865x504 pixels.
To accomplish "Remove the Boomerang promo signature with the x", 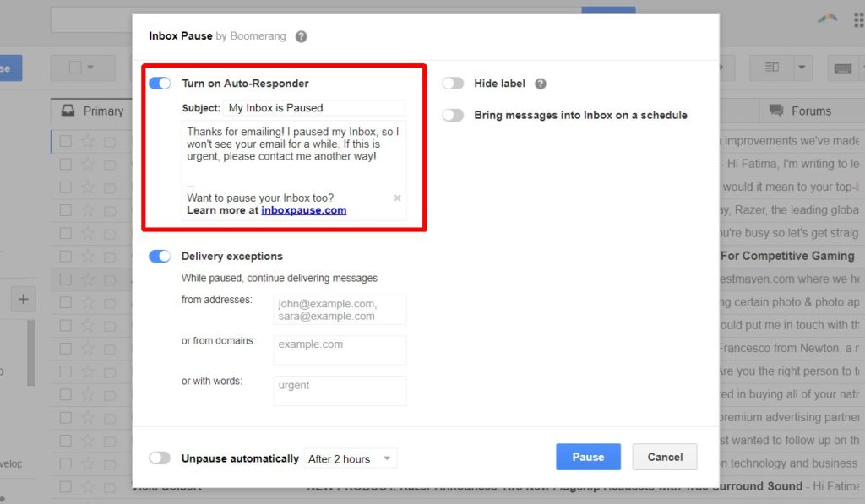I will pyautogui.click(x=397, y=198).
